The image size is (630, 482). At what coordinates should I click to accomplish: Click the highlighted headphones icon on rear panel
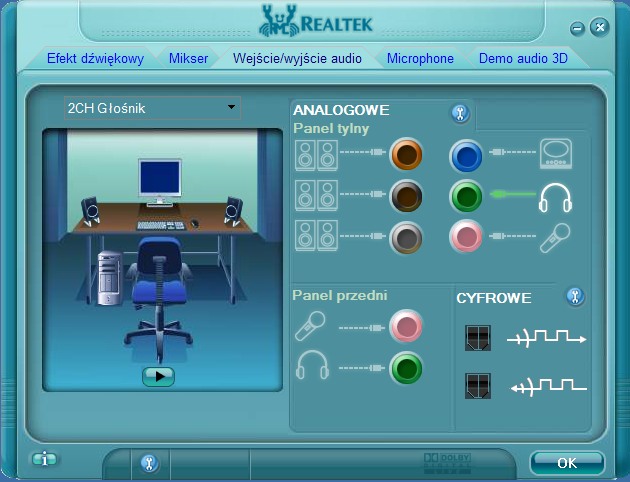(555, 198)
